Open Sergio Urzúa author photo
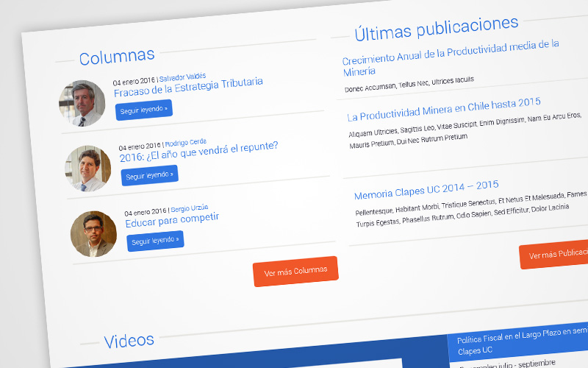The width and height of the screenshot is (588, 368). (94, 233)
